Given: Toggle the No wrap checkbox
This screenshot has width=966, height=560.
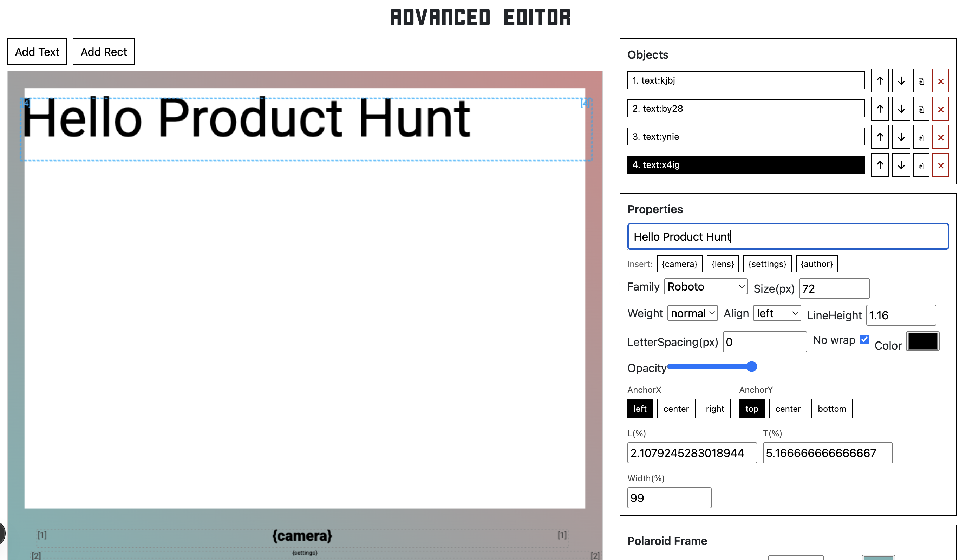Looking at the screenshot, I should 864,340.
